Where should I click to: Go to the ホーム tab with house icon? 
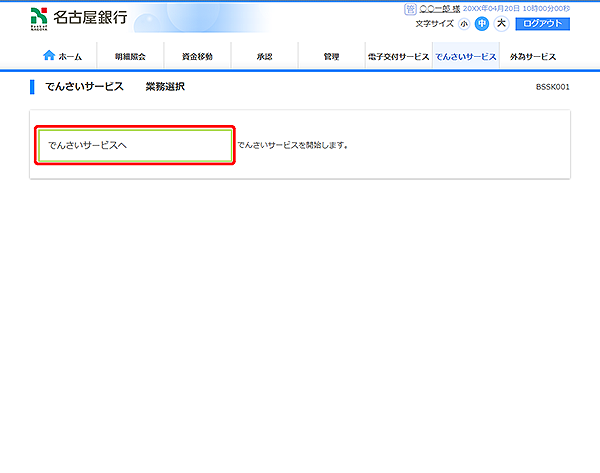coord(63,57)
